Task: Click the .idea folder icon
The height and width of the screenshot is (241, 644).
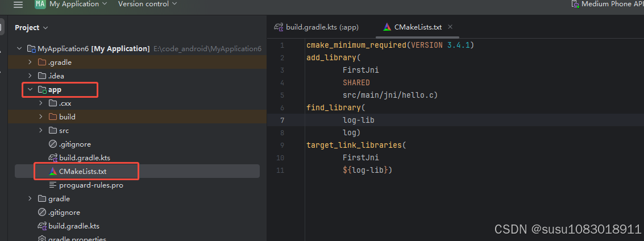Action: pos(42,76)
